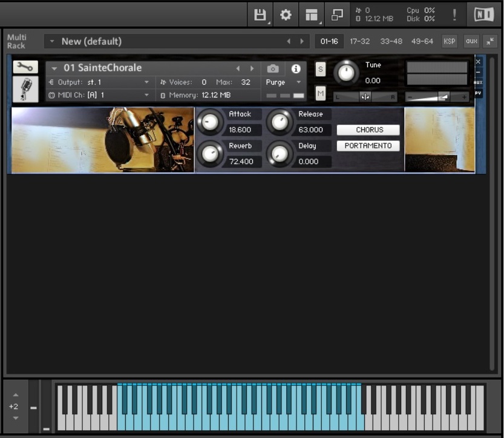
Task: Switch to rack page 49-64
Action: pos(422,41)
